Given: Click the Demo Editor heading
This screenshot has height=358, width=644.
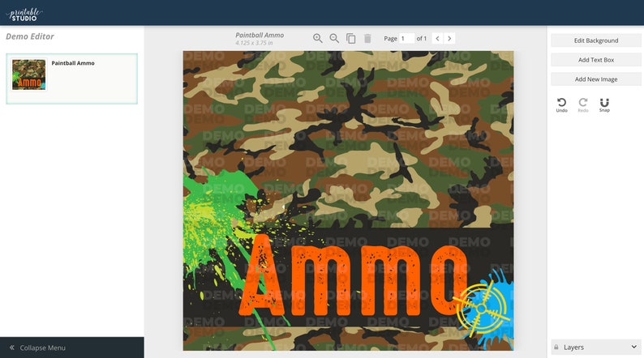Looking at the screenshot, I should pyautogui.click(x=30, y=36).
